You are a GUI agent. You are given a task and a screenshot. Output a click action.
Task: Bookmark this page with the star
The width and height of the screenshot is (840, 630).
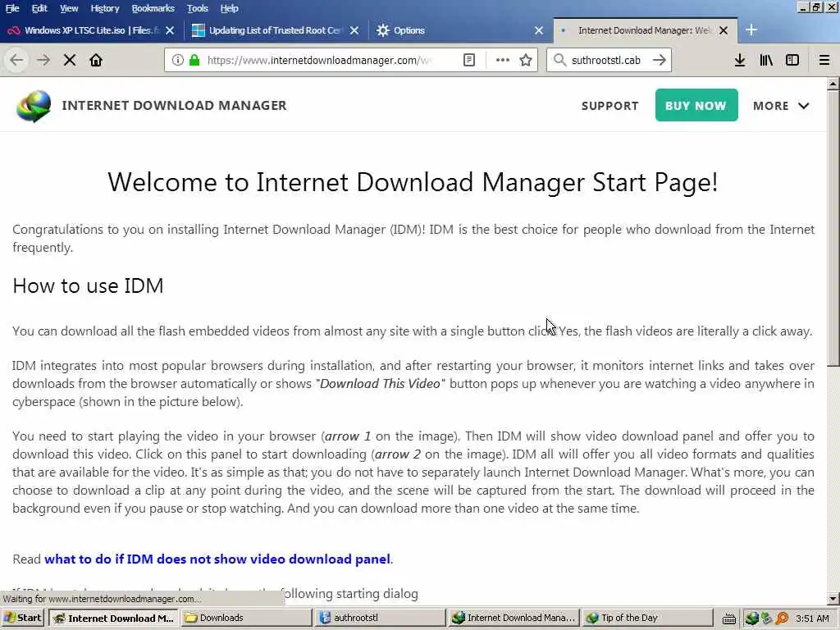(x=526, y=60)
